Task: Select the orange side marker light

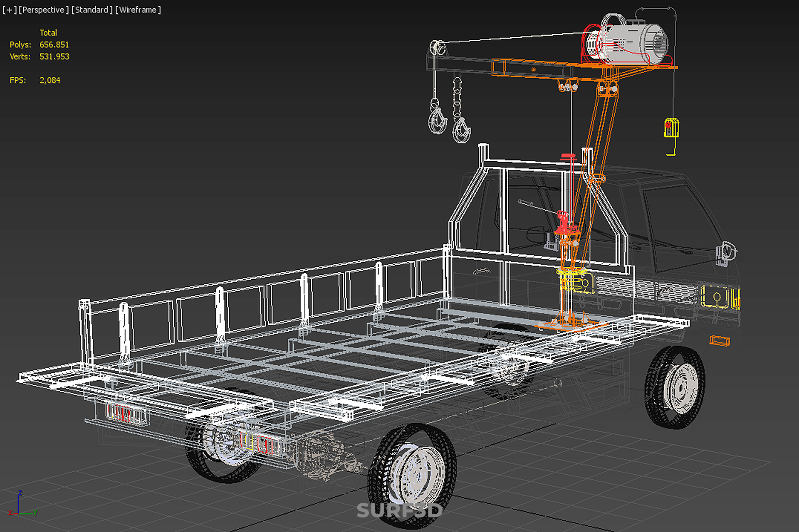Action: (x=719, y=341)
